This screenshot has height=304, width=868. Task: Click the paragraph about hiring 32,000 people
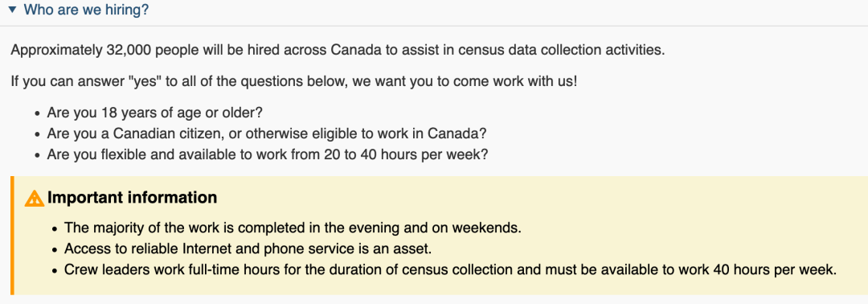click(338, 50)
